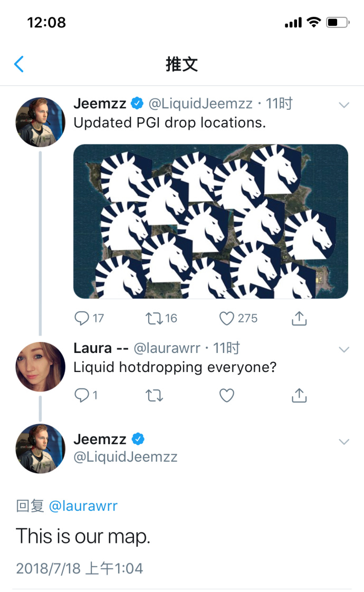Tap the @LiquidJeemzz handle on main tweet

[x=126, y=457]
